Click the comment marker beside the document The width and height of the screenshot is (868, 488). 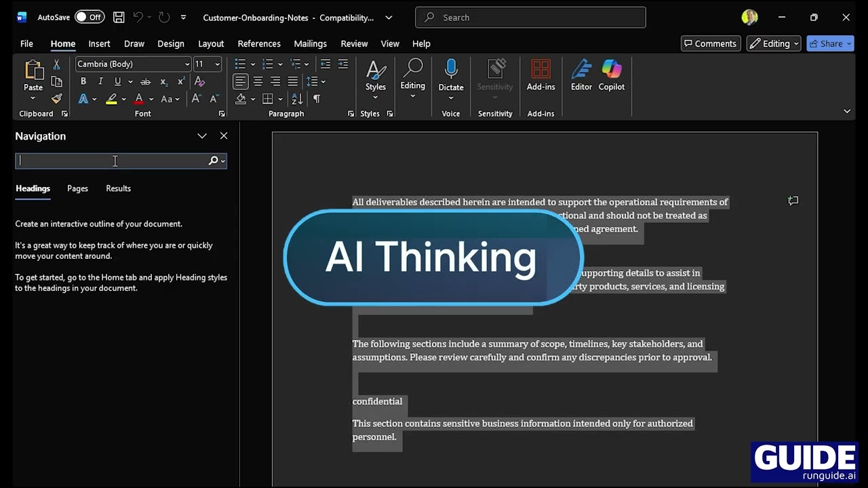[793, 201]
